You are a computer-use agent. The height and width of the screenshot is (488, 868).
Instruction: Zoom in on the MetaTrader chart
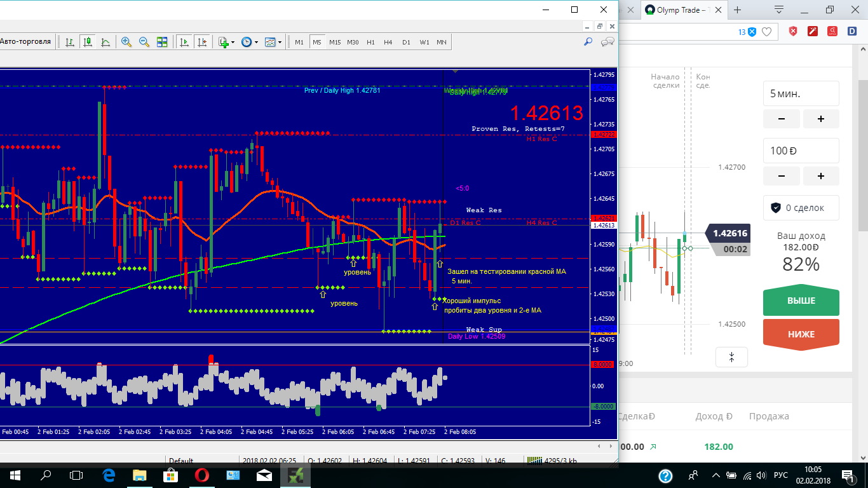tap(126, 42)
